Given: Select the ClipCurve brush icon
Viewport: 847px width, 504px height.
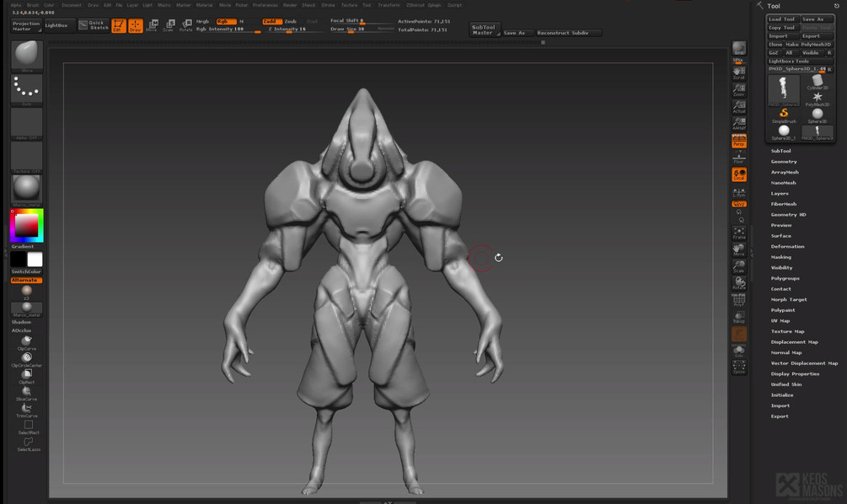Looking at the screenshot, I should click(x=26, y=343).
